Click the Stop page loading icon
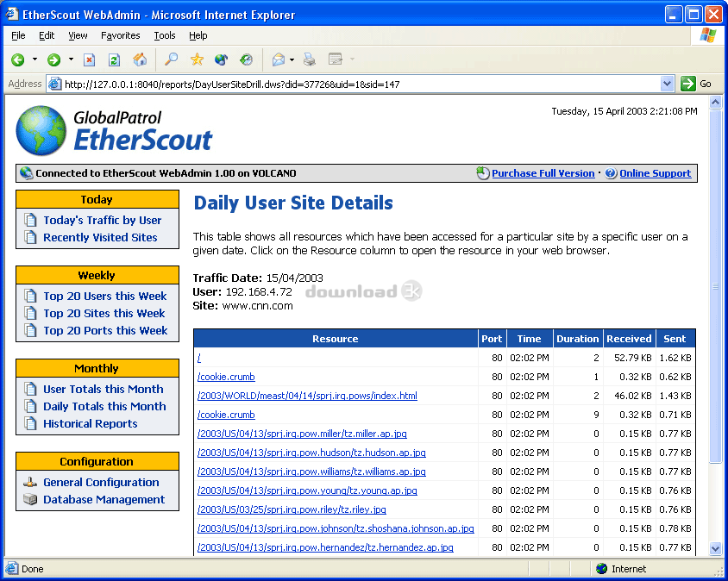Screen dimensions: 728x581 coord(89,59)
